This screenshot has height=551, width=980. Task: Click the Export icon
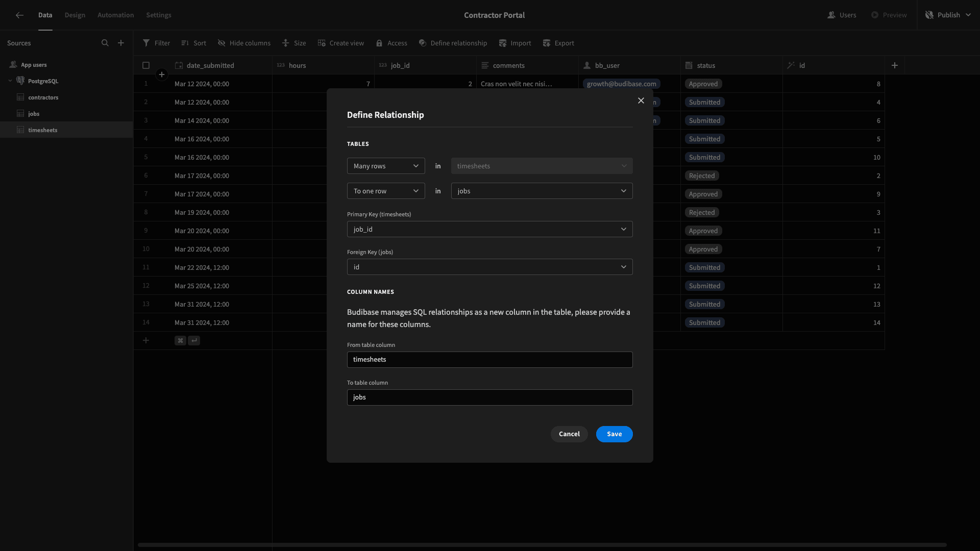[x=547, y=43]
